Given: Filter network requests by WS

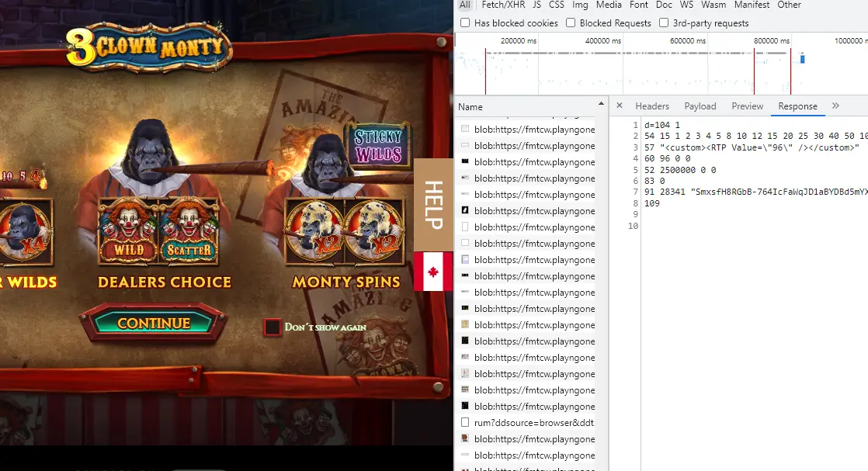Looking at the screenshot, I should [x=686, y=5].
